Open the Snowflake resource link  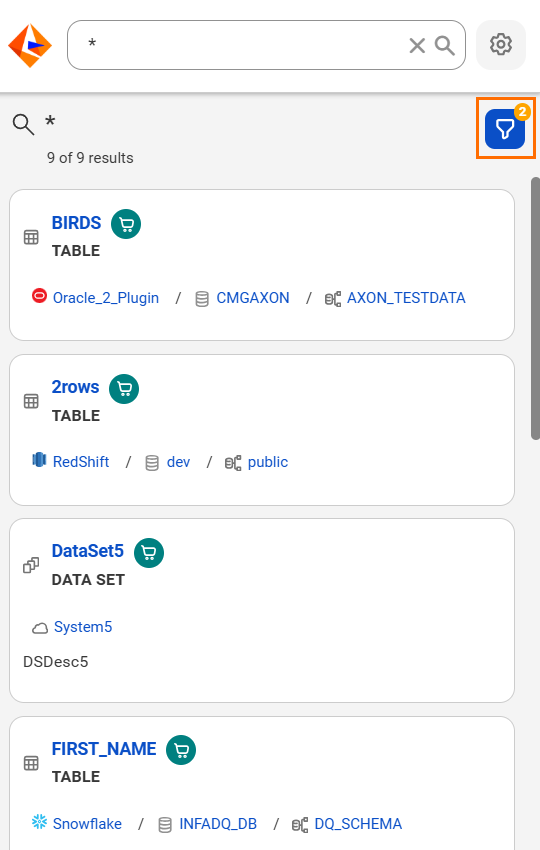[87, 824]
